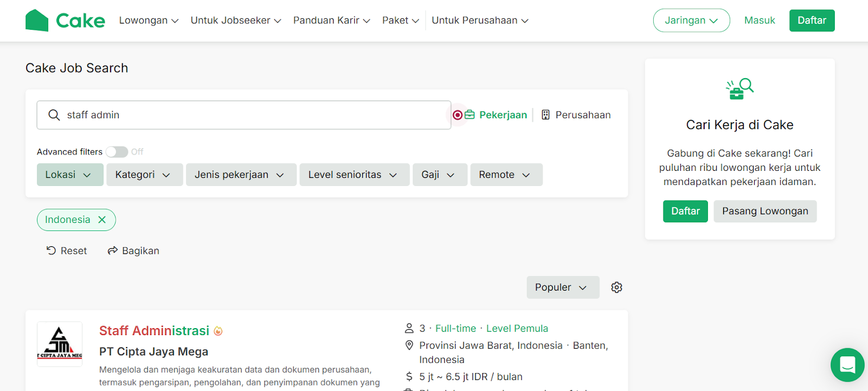Expand Jenis pekerjaan dropdown
868x391 pixels.
(x=241, y=175)
